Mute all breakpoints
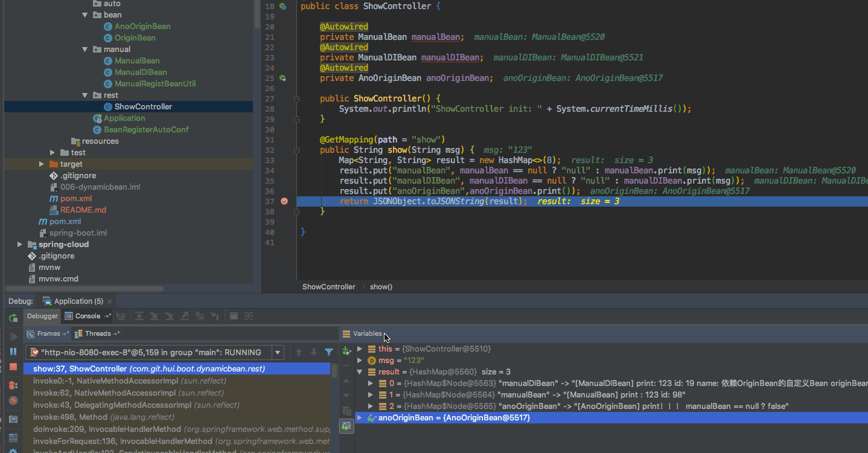Screen dimensions: 868x453 13,399
